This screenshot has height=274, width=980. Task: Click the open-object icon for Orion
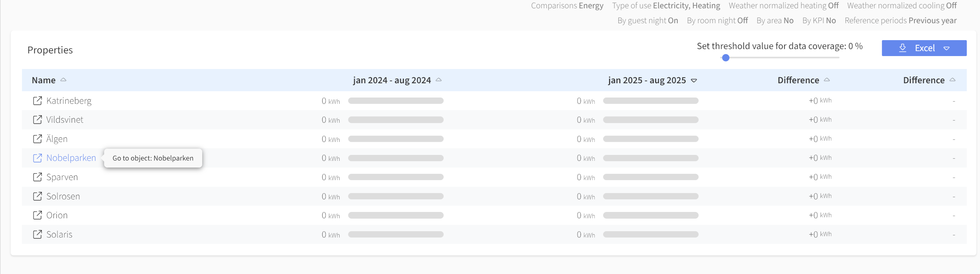(37, 215)
